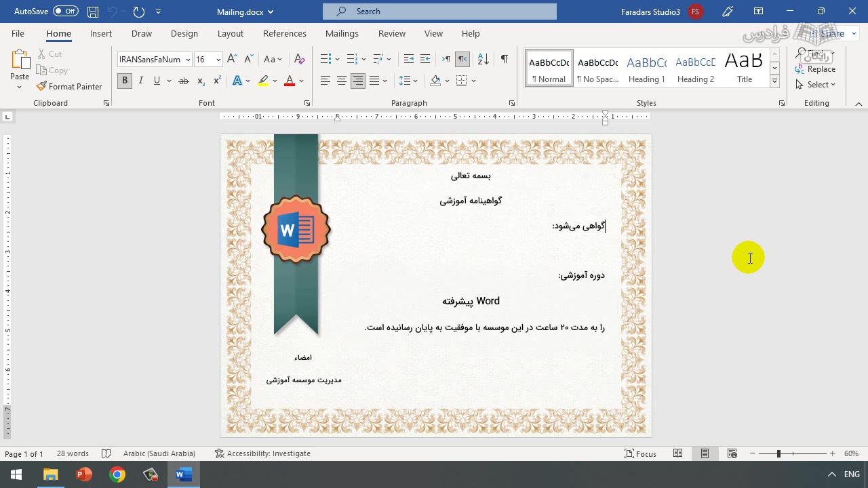Open font name dropdown

[188, 60]
